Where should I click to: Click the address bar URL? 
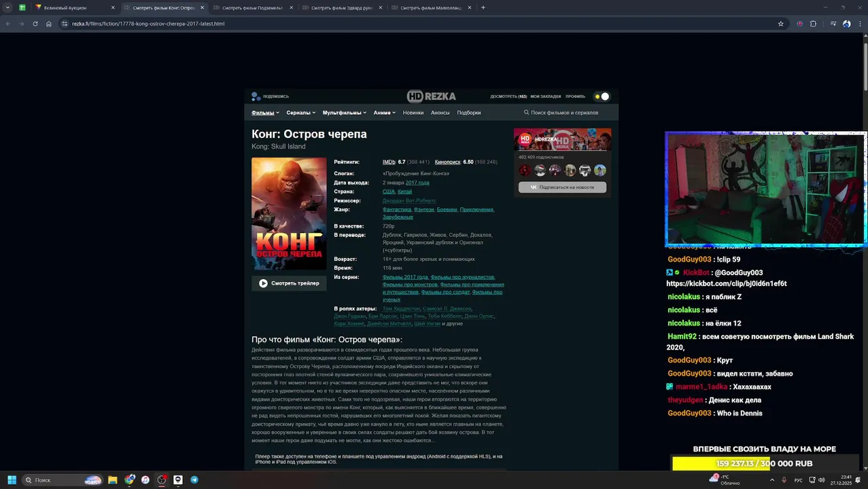(x=148, y=24)
